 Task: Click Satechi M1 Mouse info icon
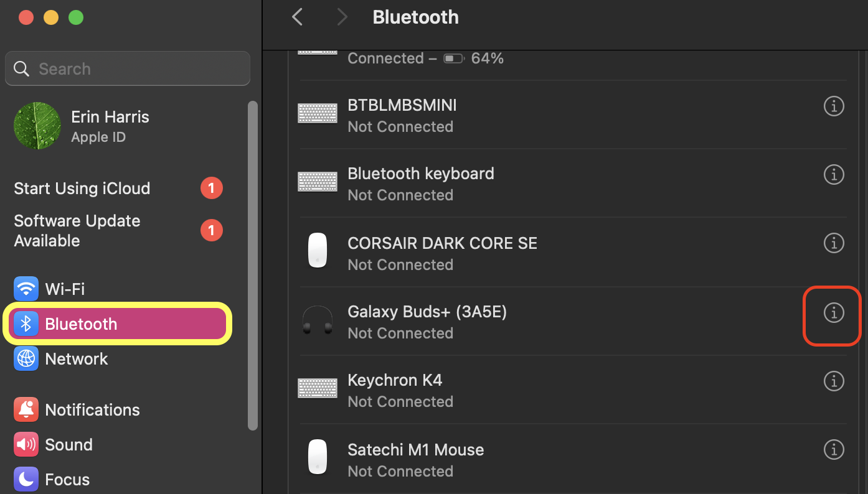click(833, 449)
